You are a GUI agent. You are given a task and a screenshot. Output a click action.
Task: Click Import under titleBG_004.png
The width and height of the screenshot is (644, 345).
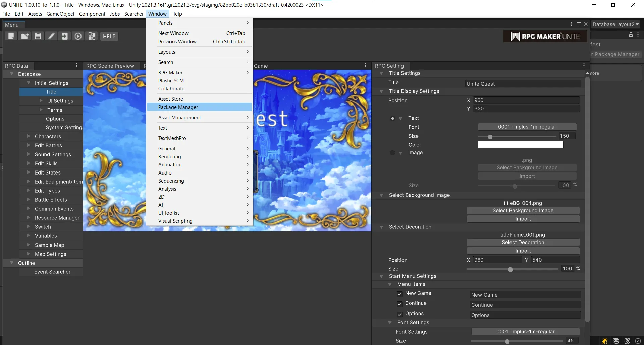(523, 219)
